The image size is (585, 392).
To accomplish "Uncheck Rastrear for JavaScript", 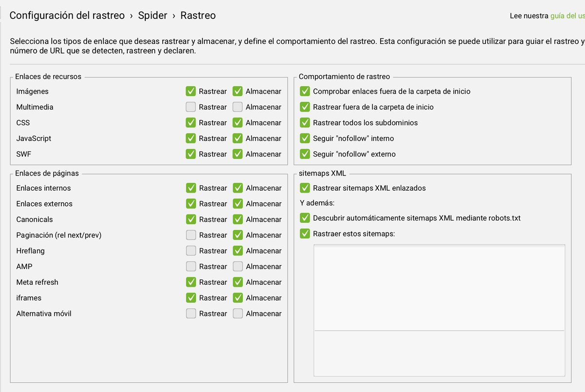I will (191, 138).
